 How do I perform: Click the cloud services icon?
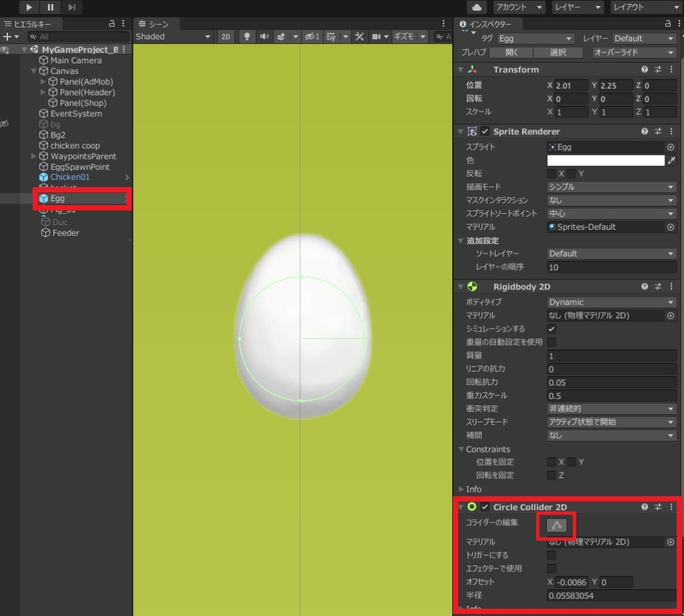[477, 7]
